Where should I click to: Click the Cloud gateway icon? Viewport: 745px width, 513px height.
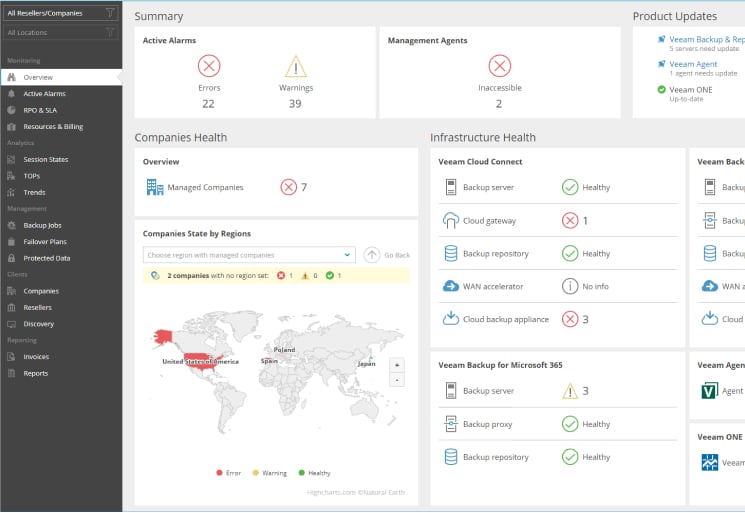click(450, 220)
